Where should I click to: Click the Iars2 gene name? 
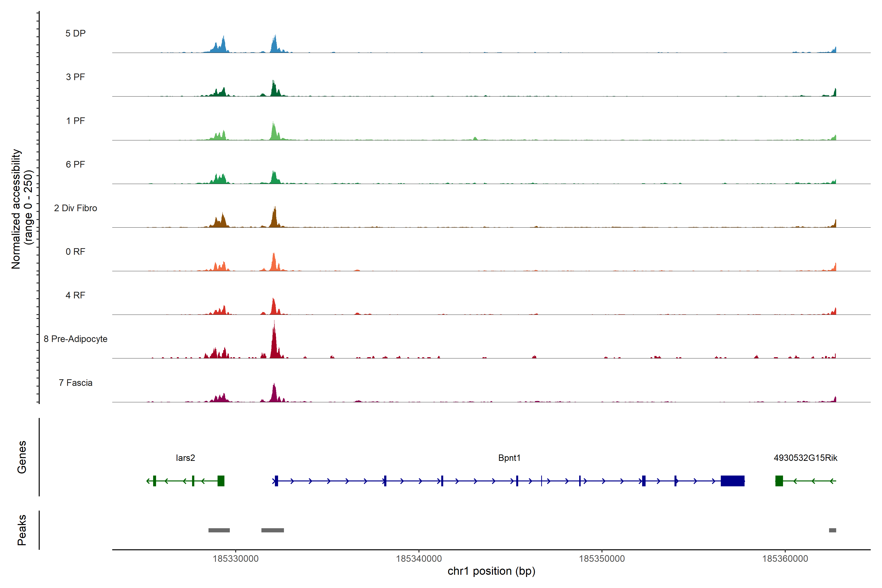click(x=185, y=458)
